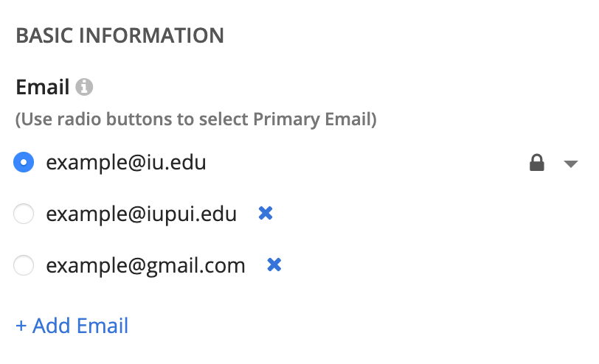Image resolution: width=599 pixels, height=364 pixels.
Task: Click the info icon beside Email label
Action: point(84,87)
